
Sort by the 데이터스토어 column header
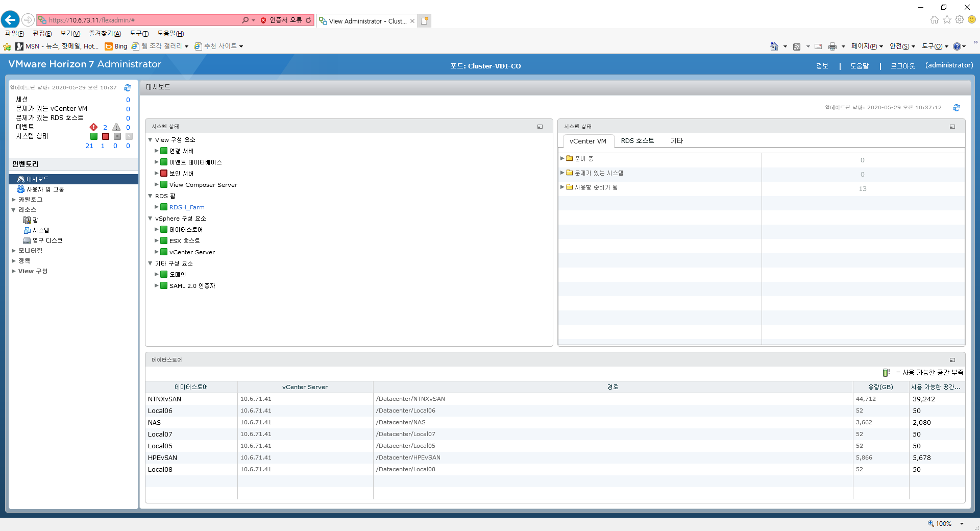(x=191, y=387)
